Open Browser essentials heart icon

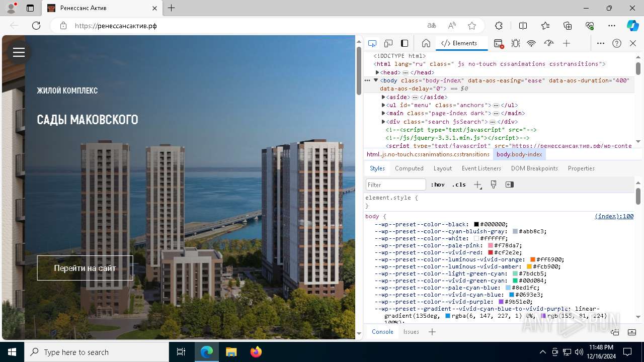590,26
